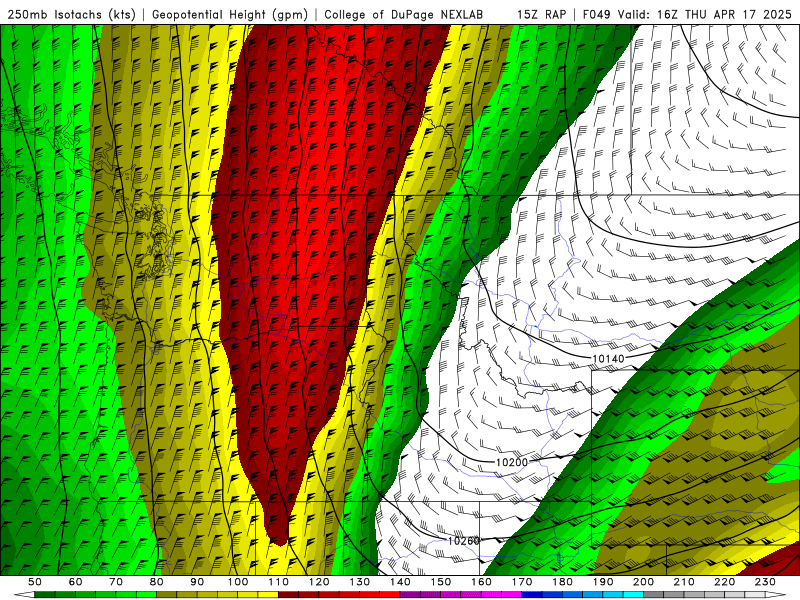The height and width of the screenshot is (600, 800).
Task: Click the 'F049 Valid: 16Z THU APR 17 2025' text
Action: pos(687,14)
